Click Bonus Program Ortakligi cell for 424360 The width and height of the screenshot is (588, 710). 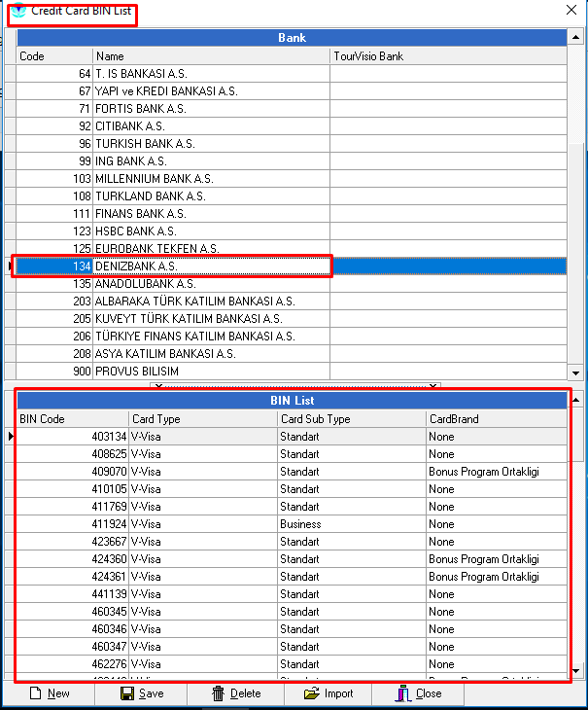(497, 559)
